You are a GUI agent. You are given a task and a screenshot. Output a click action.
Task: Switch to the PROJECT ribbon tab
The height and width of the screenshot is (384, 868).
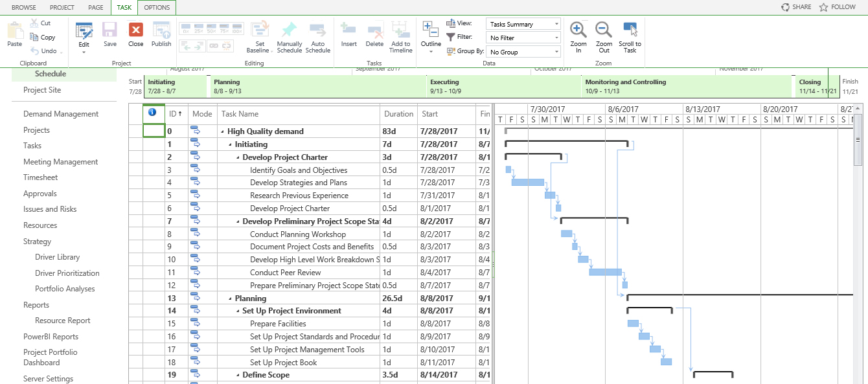coord(62,8)
